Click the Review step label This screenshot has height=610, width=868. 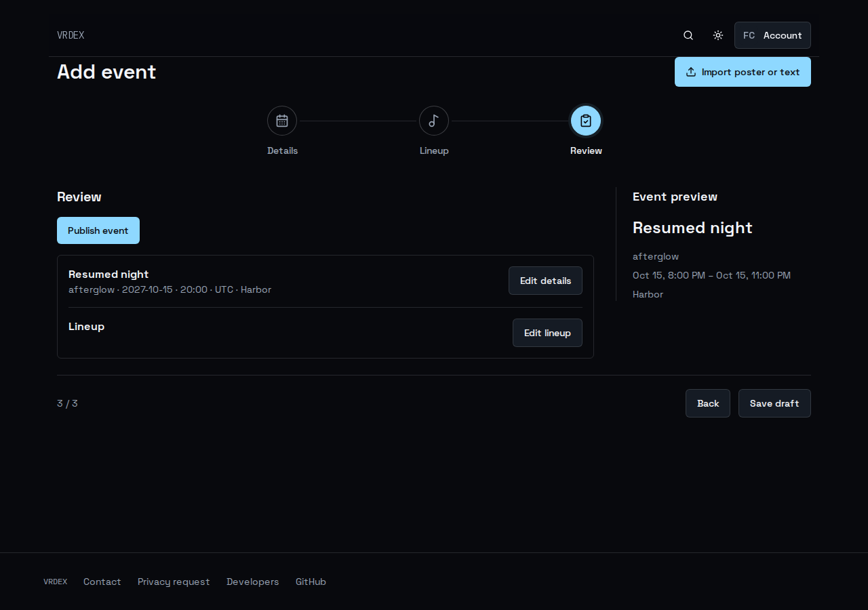point(586,150)
